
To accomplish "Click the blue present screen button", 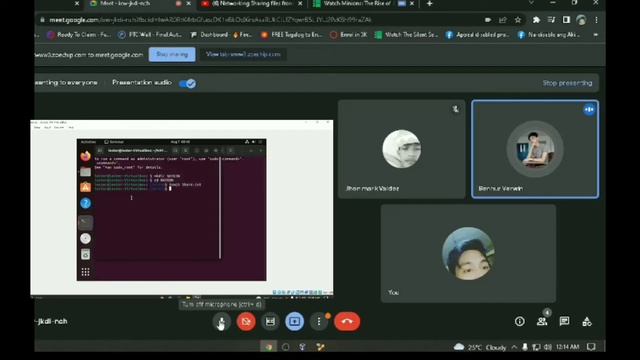I will pyautogui.click(x=295, y=322).
